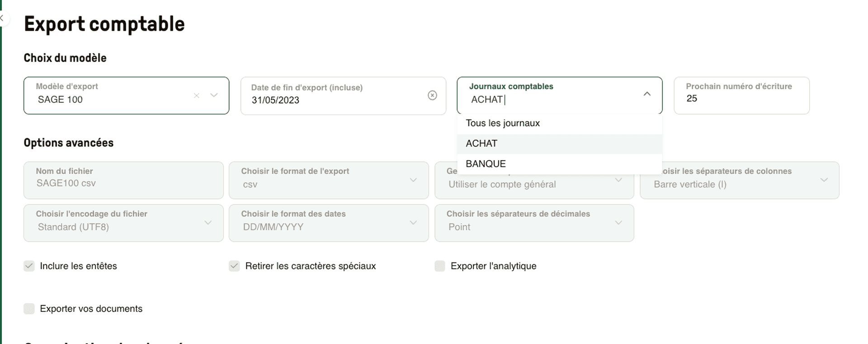
Task: Open the export format dropdown (csv)
Action: coord(329,180)
